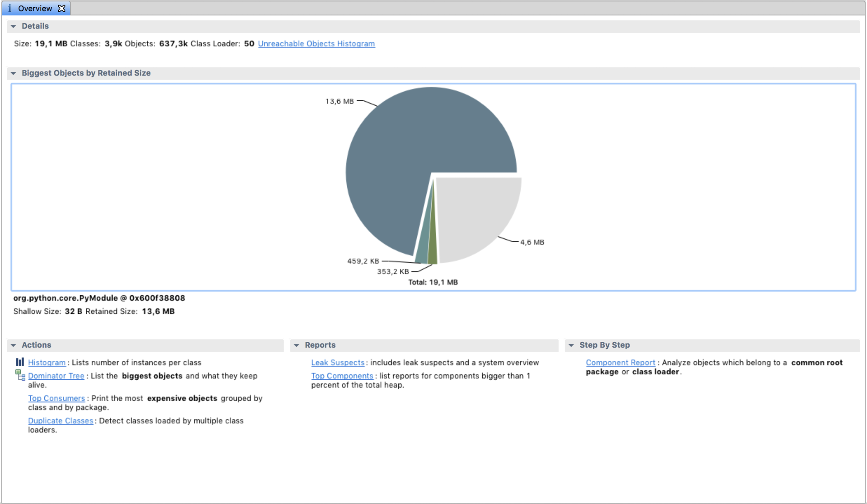
Task: Select the Overview tab
Action: pyautogui.click(x=35, y=8)
